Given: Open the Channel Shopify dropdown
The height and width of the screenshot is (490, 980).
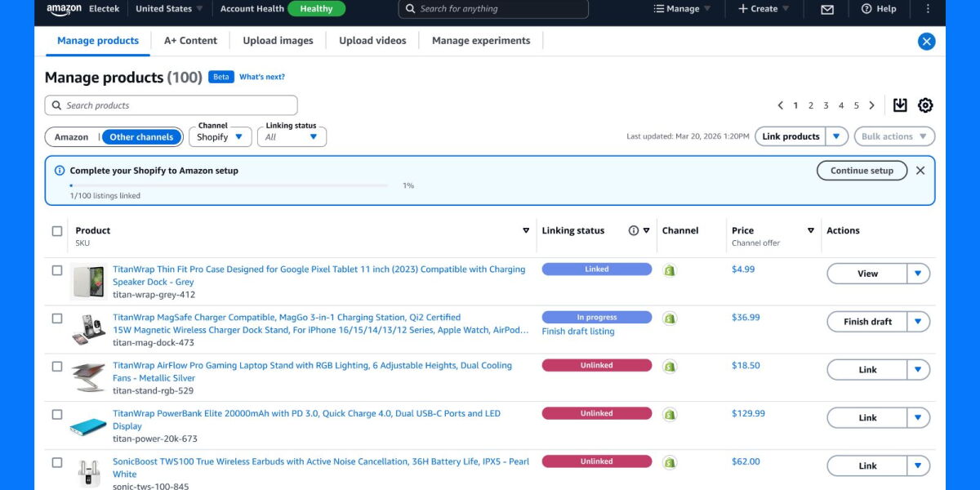Looking at the screenshot, I should click(220, 137).
